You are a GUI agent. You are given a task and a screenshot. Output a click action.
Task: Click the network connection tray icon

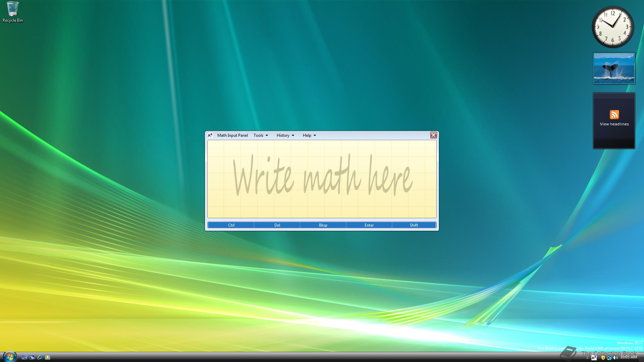click(x=609, y=358)
